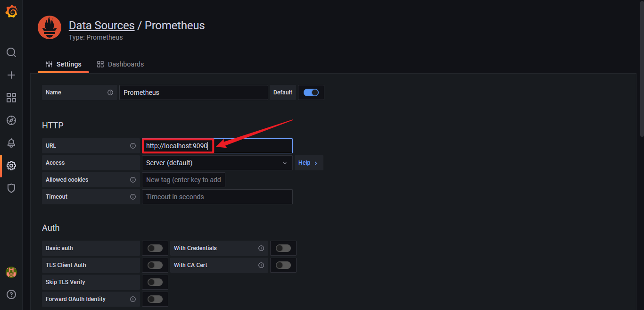Image resolution: width=644 pixels, height=310 pixels.
Task: Enable the With CA Cert toggle
Action: [283, 265]
